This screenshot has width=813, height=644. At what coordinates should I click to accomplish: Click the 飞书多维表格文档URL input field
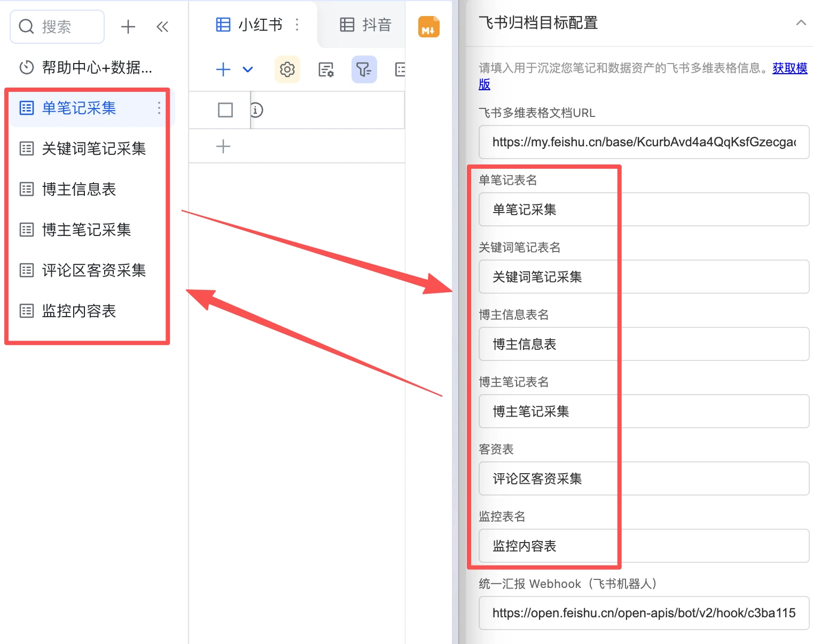644,142
